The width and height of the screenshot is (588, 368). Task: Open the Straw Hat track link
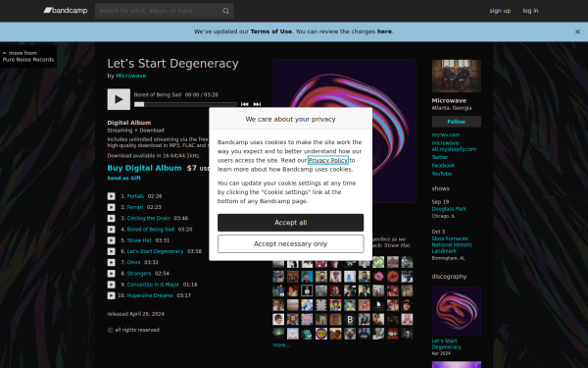pos(139,240)
